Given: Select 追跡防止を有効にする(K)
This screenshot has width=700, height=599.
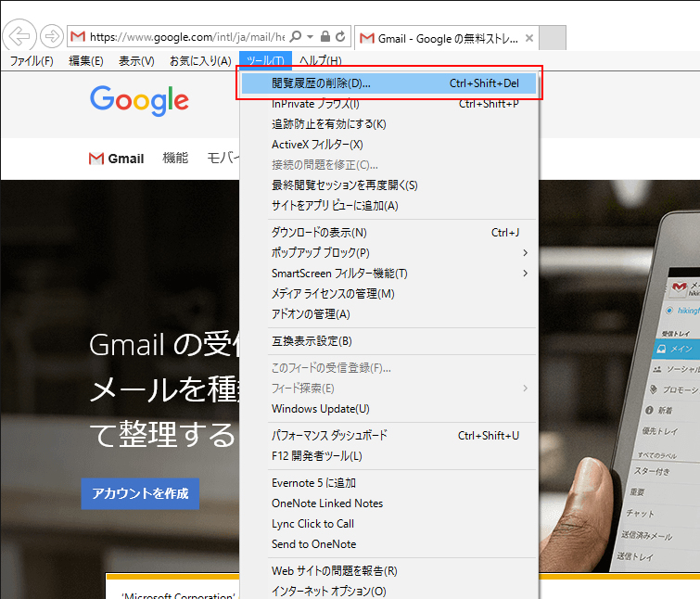Looking at the screenshot, I should [388, 124].
